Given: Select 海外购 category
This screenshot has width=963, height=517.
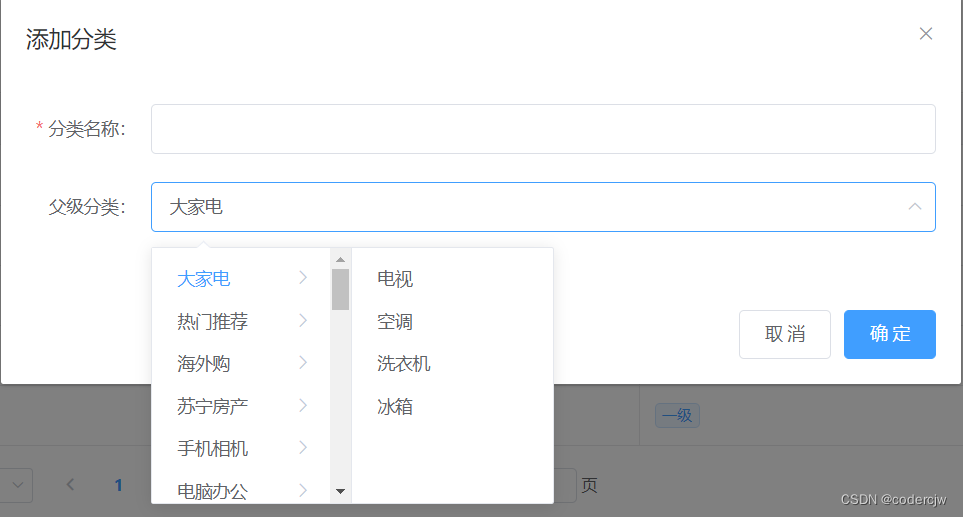Looking at the screenshot, I should pos(203,363).
